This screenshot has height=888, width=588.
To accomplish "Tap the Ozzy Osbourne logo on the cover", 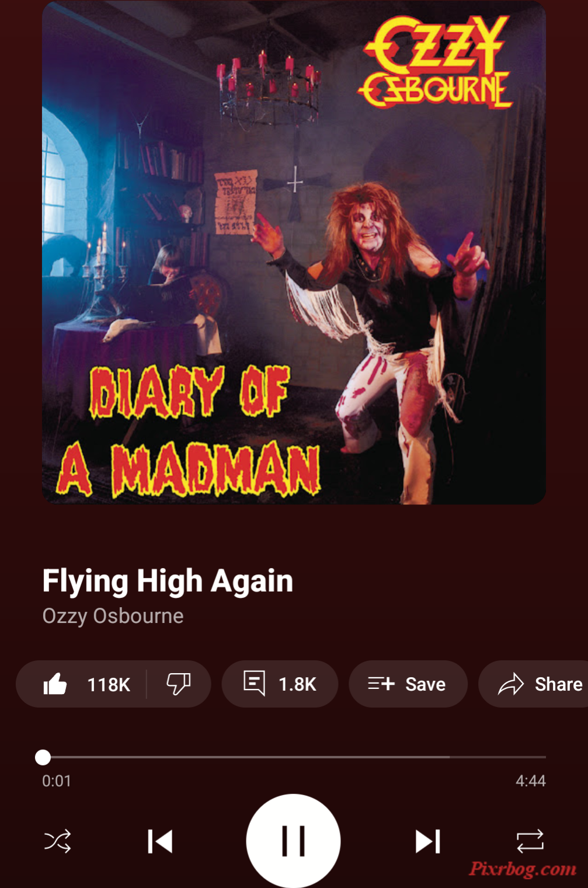I will (x=435, y=62).
